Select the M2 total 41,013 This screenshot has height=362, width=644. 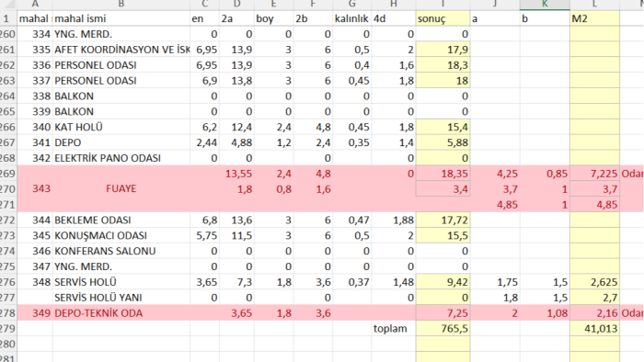[594, 328]
